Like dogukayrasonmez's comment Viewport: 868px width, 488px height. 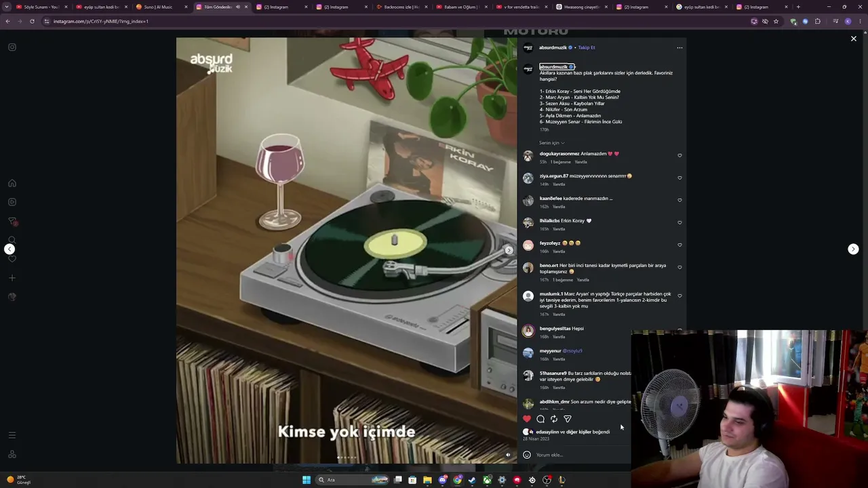click(x=679, y=155)
